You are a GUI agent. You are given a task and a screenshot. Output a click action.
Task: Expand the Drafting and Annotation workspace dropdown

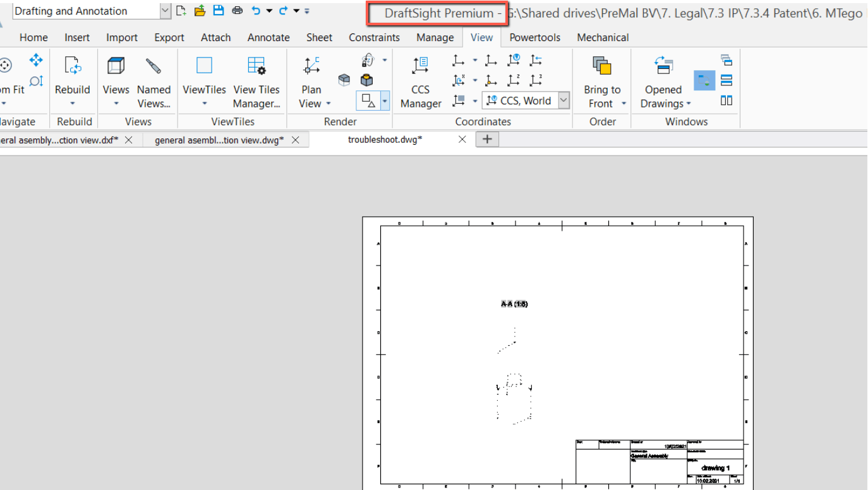tap(165, 11)
